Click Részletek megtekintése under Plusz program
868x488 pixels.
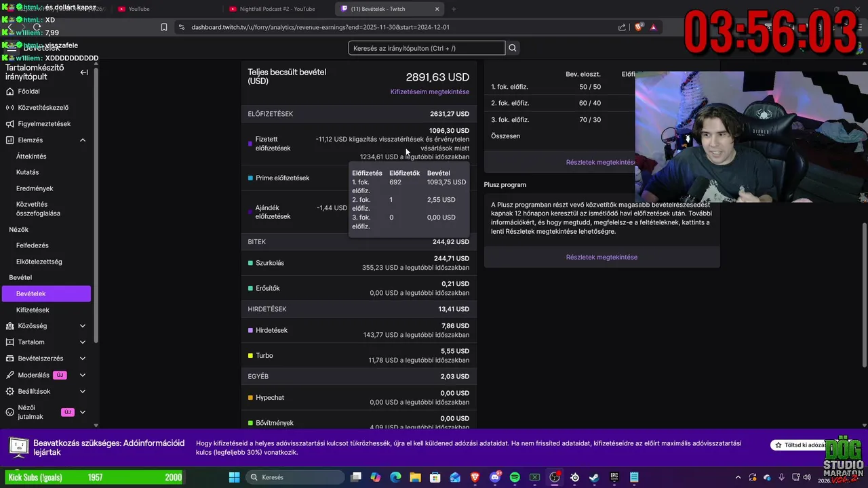pyautogui.click(x=601, y=257)
